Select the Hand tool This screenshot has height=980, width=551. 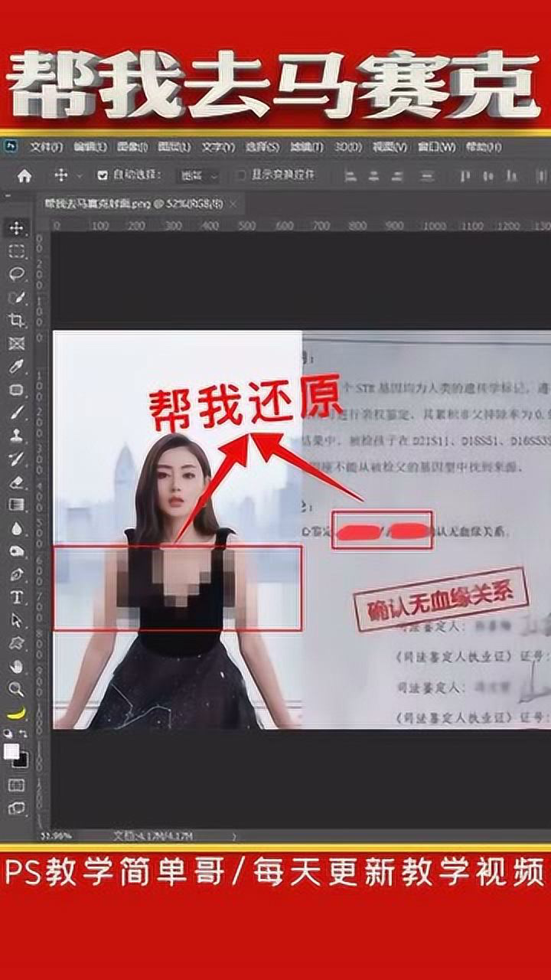coord(17,666)
